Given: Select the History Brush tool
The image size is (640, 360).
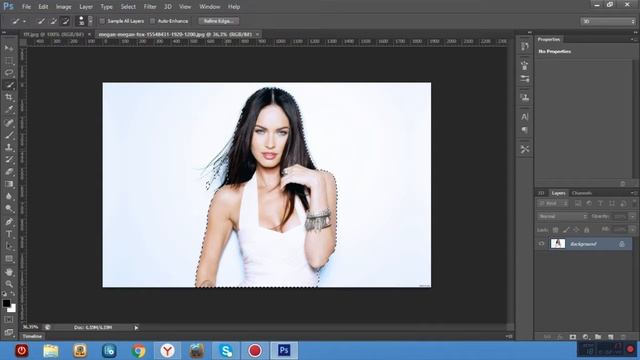Looking at the screenshot, I should coord(9,159).
